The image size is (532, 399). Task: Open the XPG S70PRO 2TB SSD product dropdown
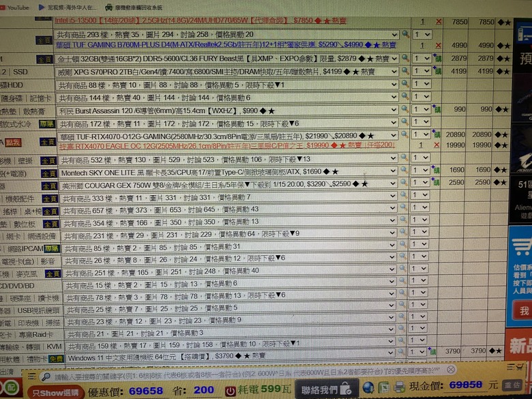226,72
